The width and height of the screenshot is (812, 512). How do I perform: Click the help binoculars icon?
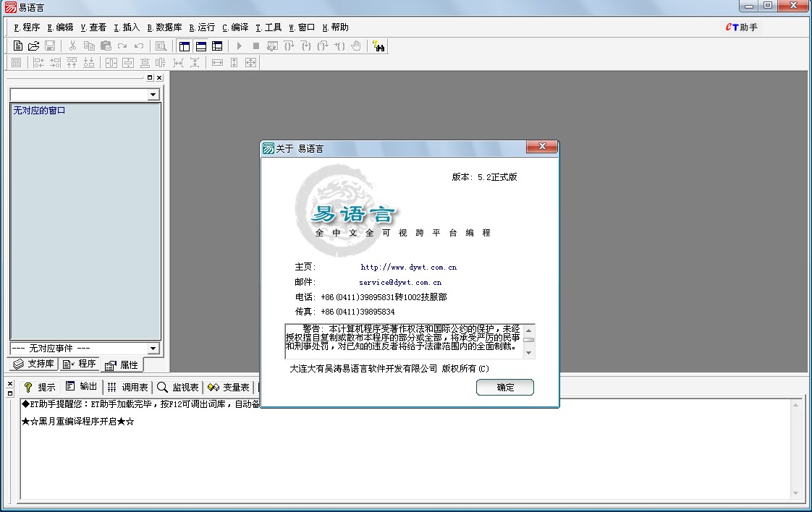click(378, 46)
